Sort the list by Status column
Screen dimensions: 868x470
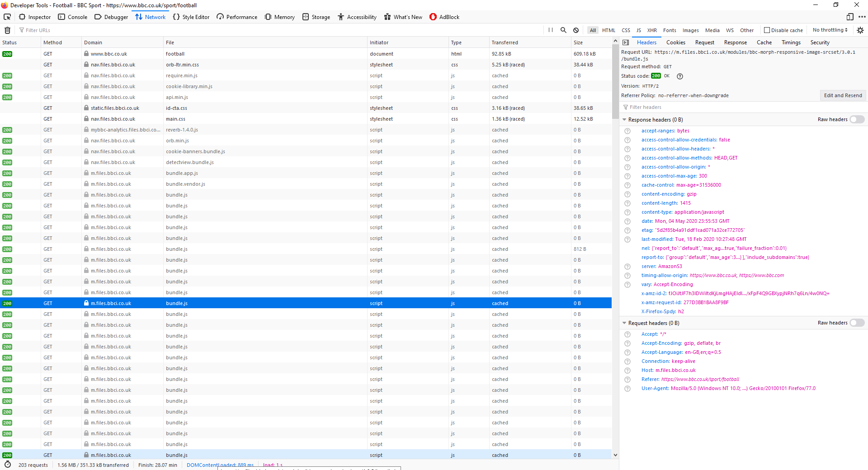coord(20,42)
